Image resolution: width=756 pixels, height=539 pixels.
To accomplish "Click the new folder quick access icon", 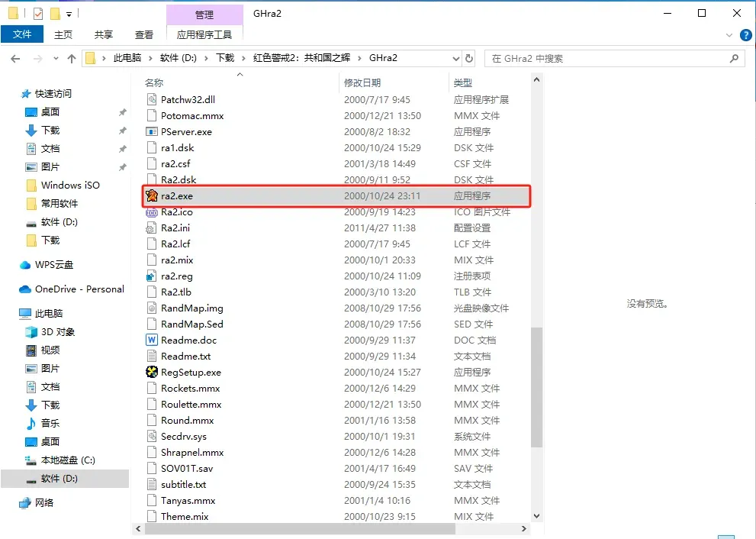I will tap(55, 14).
